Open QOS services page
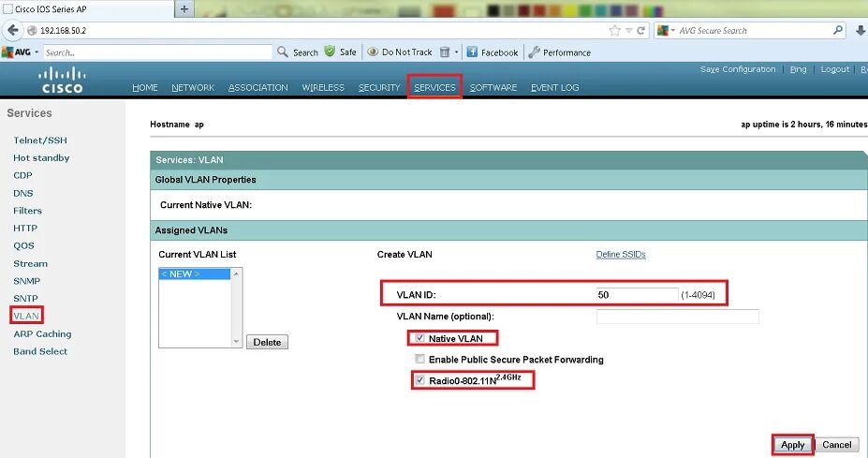 pyautogui.click(x=23, y=245)
